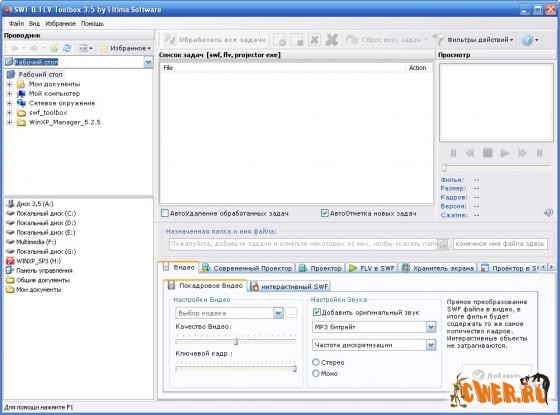Open the Файл menu
The image size is (560, 415).
click(16, 24)
